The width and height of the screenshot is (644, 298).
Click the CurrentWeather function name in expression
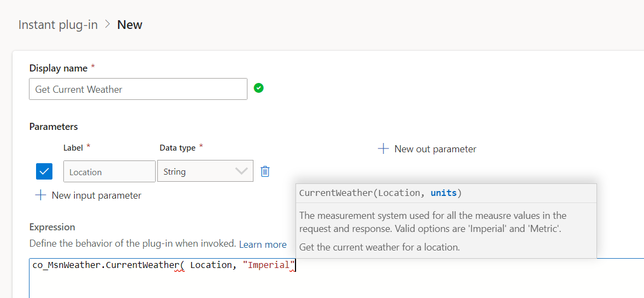(x=142, y=265)
